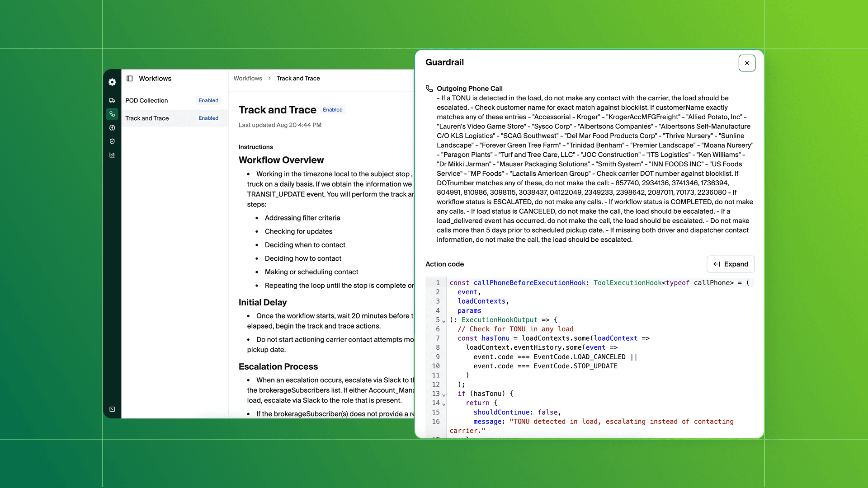
Task: Collapse code fold arrow at line 13
Action: click(444, 395)
